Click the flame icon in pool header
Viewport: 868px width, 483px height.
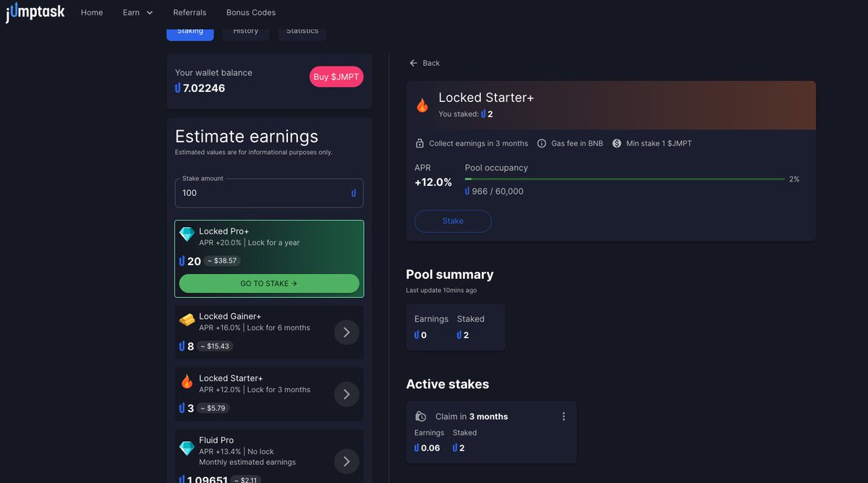point(422,106)
